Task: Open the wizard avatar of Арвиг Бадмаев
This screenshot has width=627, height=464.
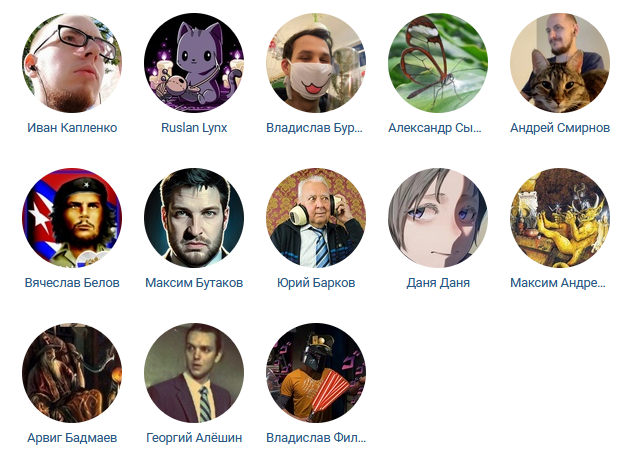Action: 72,373
